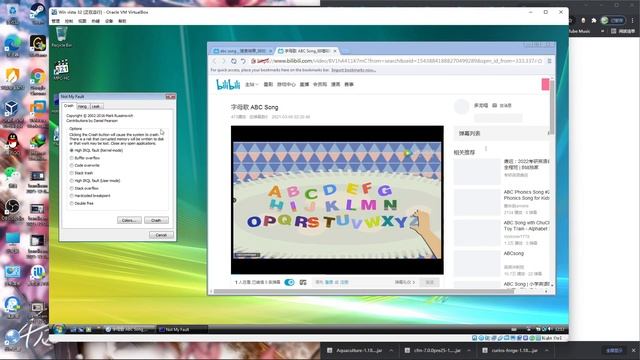This screenshot has width=640, height=360.
Task: Close the ABC Song bilibili tab
Action: (335, 51)
